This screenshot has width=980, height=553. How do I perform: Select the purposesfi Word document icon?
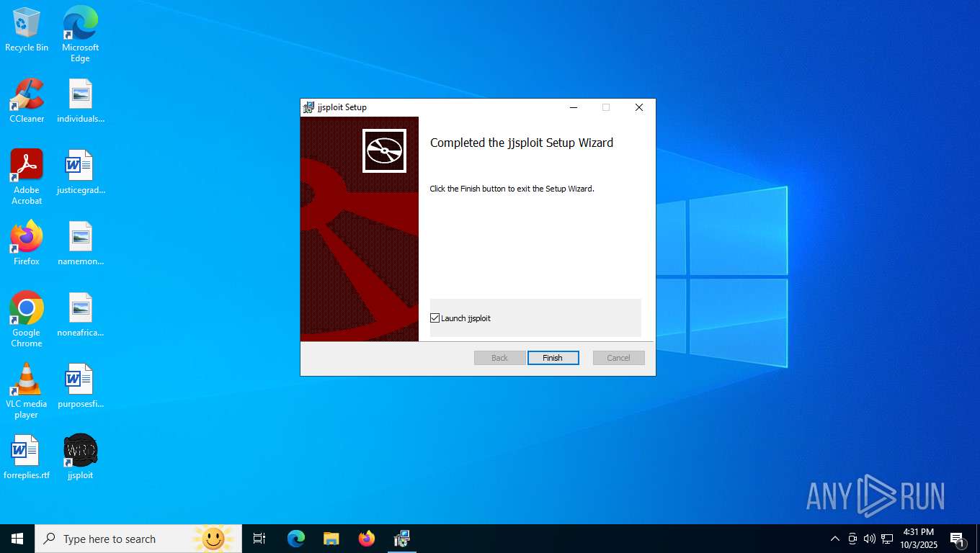[80, 386]
